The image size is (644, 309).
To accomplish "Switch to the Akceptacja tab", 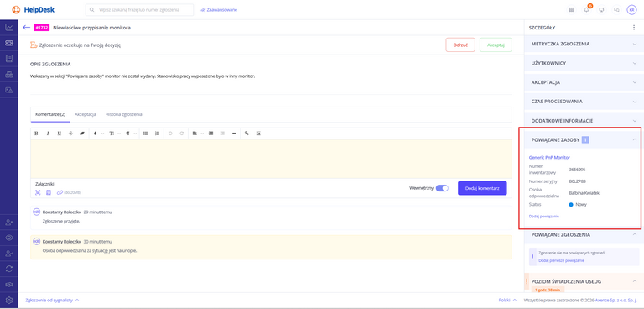I will click(86, 114).
